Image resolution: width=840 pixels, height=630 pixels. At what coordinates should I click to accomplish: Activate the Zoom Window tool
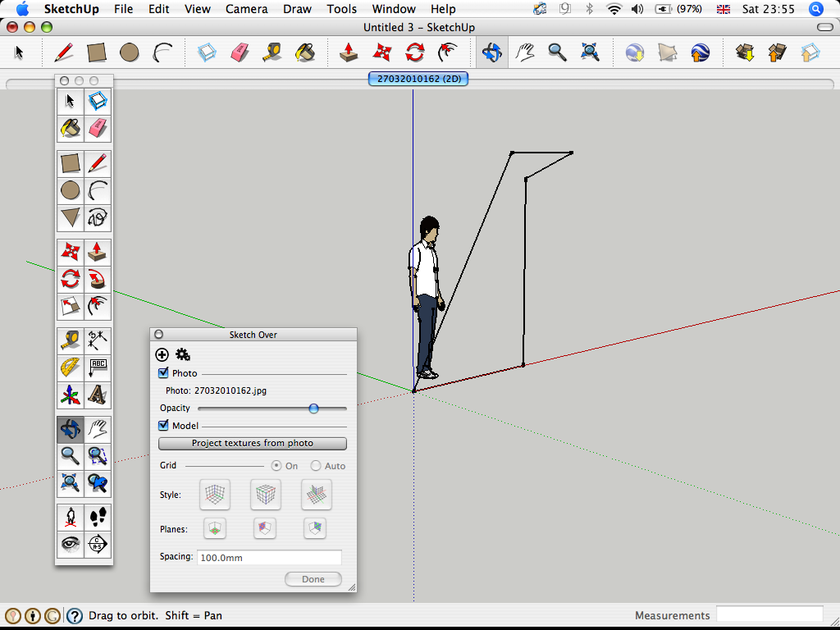click(x=98, y=456)
